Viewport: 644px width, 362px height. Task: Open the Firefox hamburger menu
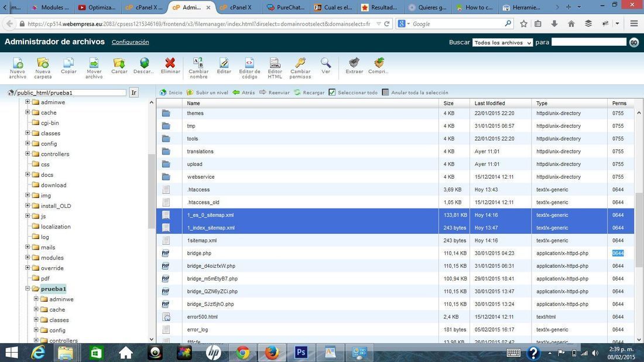(634, 24)
